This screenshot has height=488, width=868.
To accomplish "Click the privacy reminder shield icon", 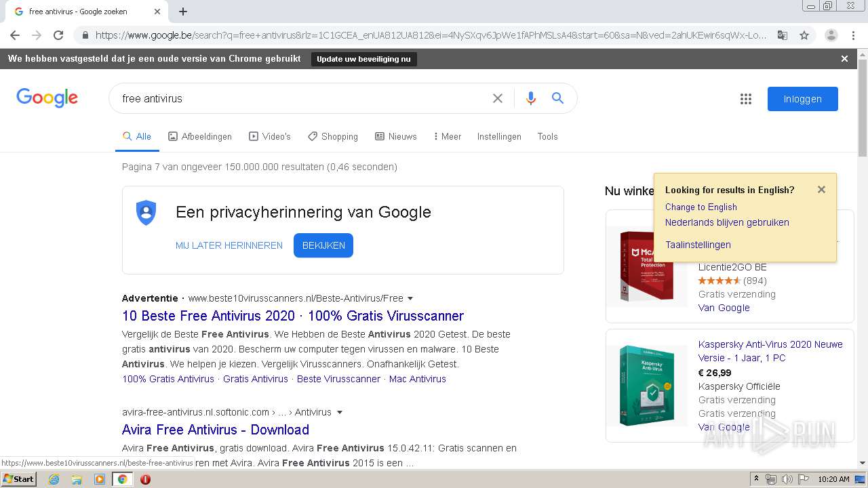I will tap(146, 213).
